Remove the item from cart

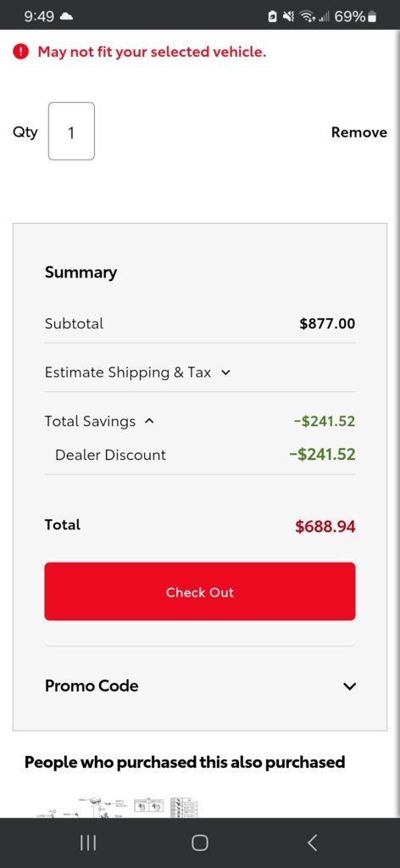[x=359, y=132]
